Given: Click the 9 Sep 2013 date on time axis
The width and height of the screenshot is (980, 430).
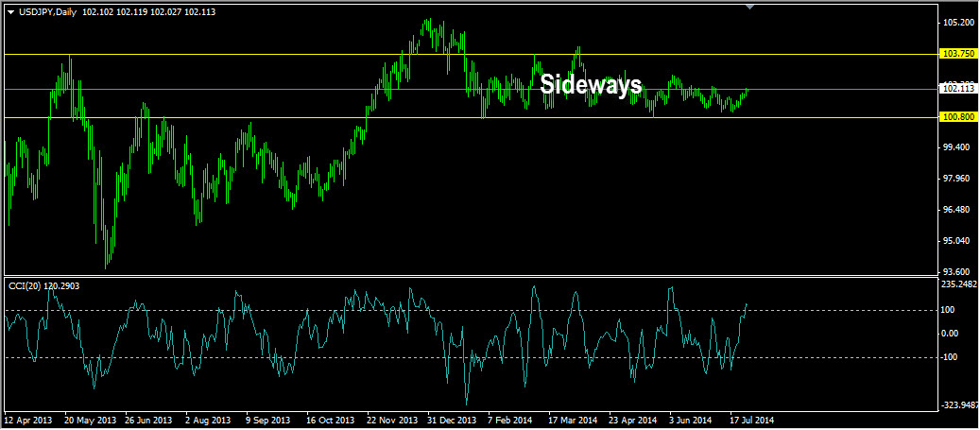Looking at the screenshot, I should point(270,420).
